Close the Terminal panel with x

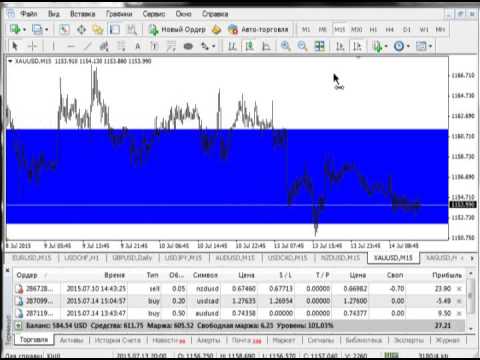[8, 269]
